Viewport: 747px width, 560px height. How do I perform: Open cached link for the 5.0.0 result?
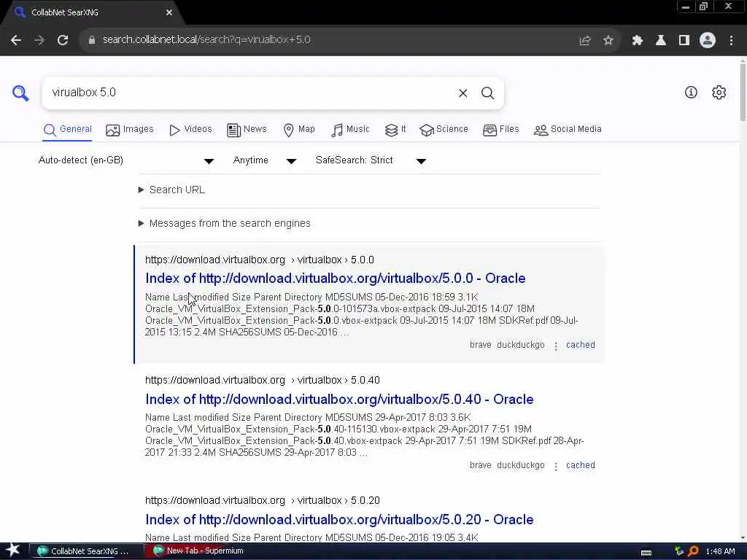[x=580, y=345]
